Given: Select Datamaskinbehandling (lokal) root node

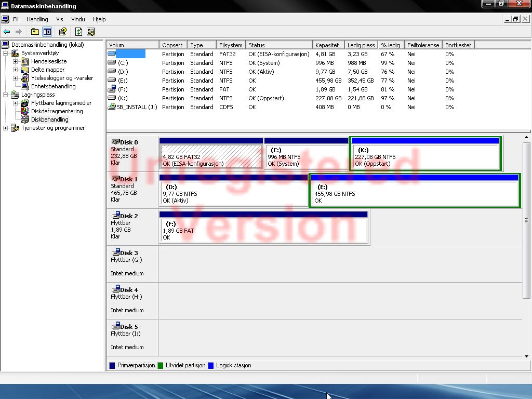Looking at the screenshot, I should (x=47, y=45).
